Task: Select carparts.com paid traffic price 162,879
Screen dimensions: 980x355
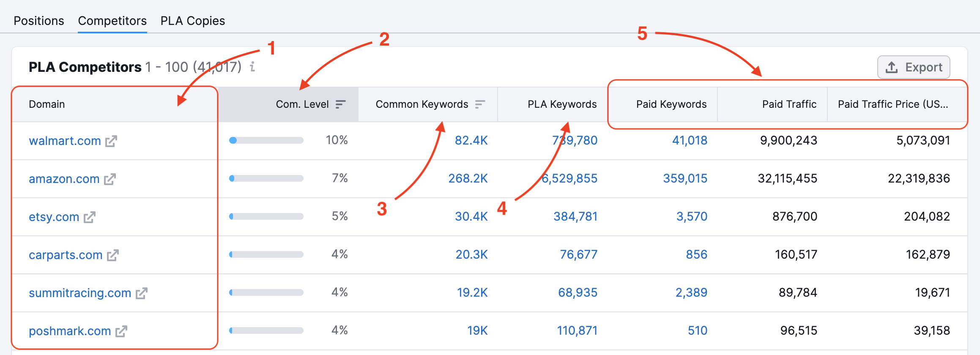Action: click(x=928, y=254)
